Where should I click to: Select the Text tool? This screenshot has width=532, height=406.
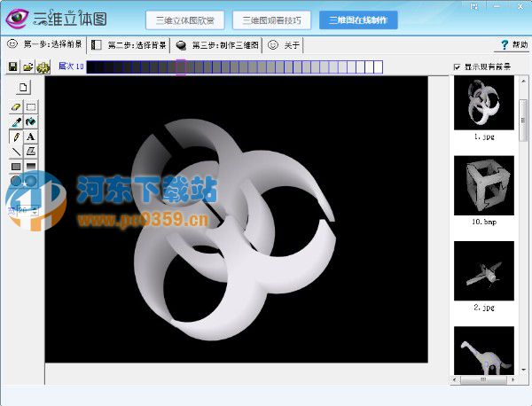pyautogui.click(x=31, y=137)
